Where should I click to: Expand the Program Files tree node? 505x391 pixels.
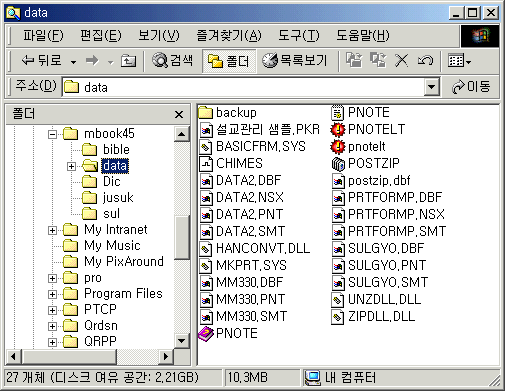52,294
